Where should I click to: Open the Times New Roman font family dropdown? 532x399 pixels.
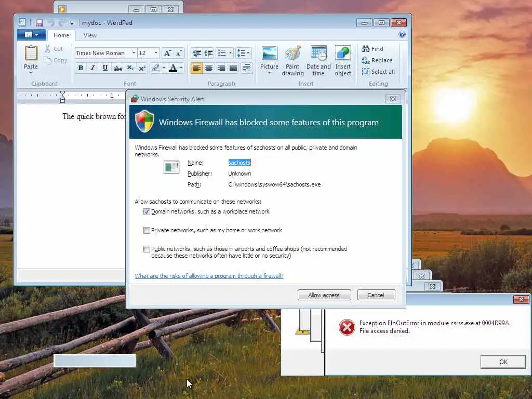click(x=134, y=53)
